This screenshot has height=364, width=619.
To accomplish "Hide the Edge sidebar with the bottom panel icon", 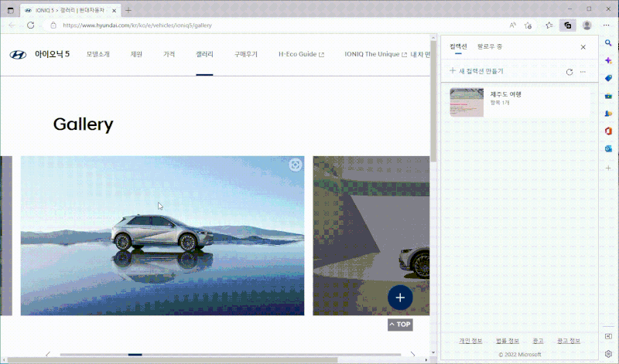I will (x=608, y=336).
